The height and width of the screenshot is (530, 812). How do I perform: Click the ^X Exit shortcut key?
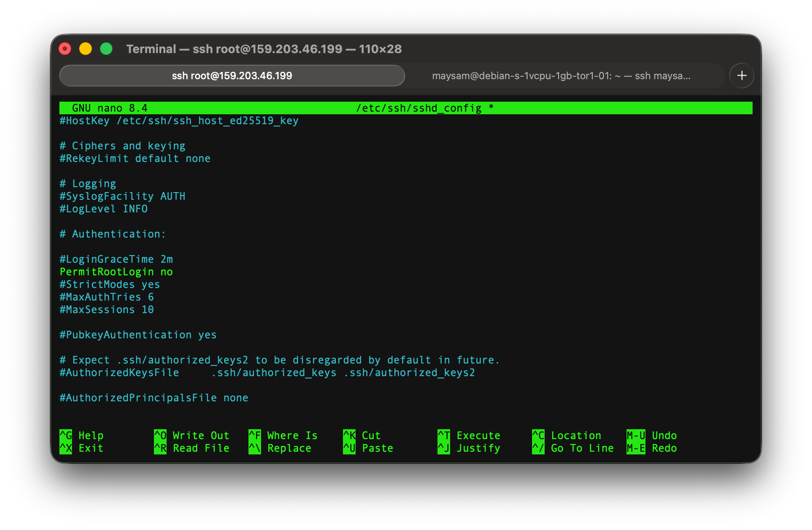coord(66,448)
